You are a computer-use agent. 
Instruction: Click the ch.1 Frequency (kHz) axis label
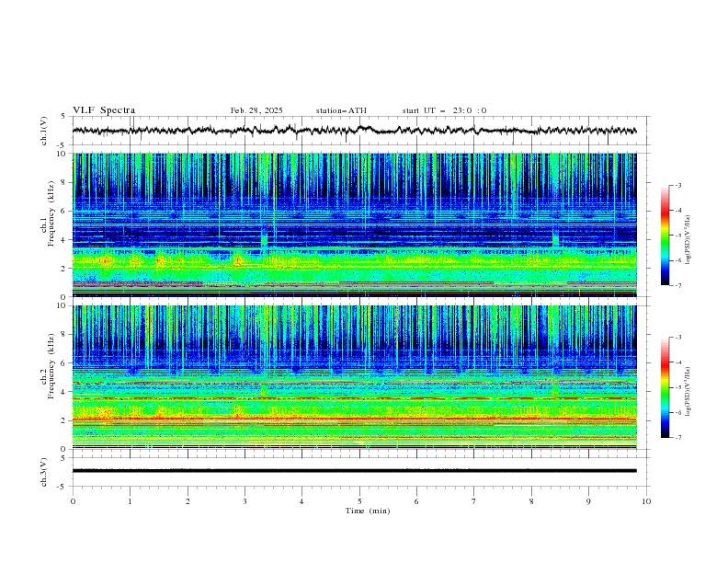48,213
